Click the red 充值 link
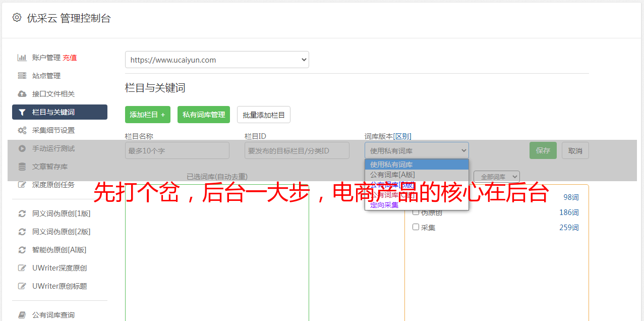Viewport: 644px width, 321px height. (x=70, y=58)
